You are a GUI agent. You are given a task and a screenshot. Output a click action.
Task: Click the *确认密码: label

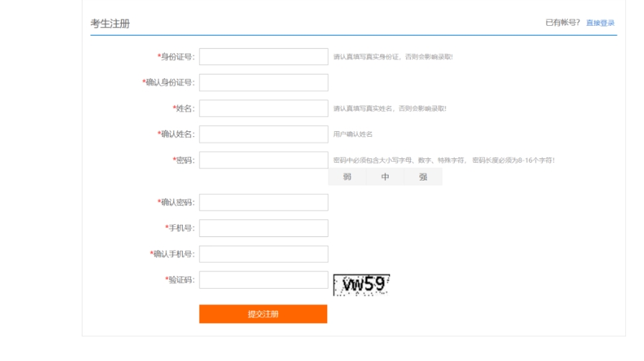point(176,202)
